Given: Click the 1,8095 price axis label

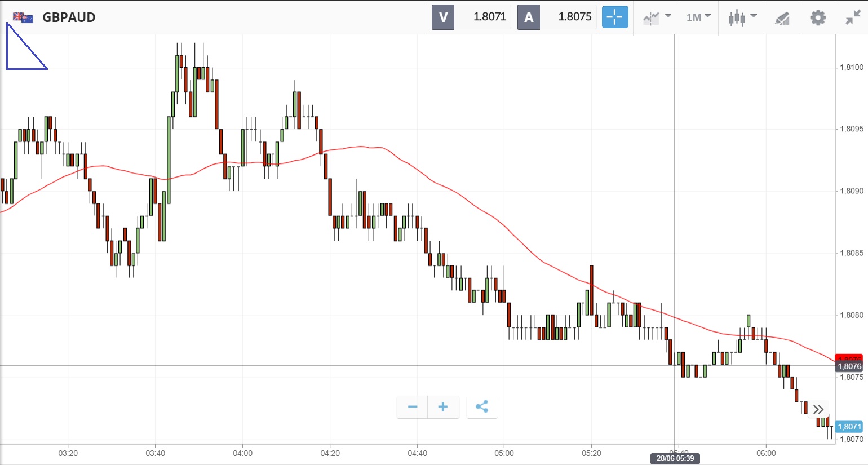Looking at the screenshot, I should 852,129.
